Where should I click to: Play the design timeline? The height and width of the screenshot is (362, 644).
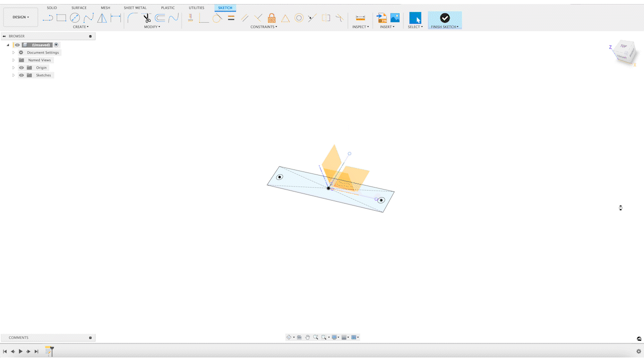click(21, 351)
